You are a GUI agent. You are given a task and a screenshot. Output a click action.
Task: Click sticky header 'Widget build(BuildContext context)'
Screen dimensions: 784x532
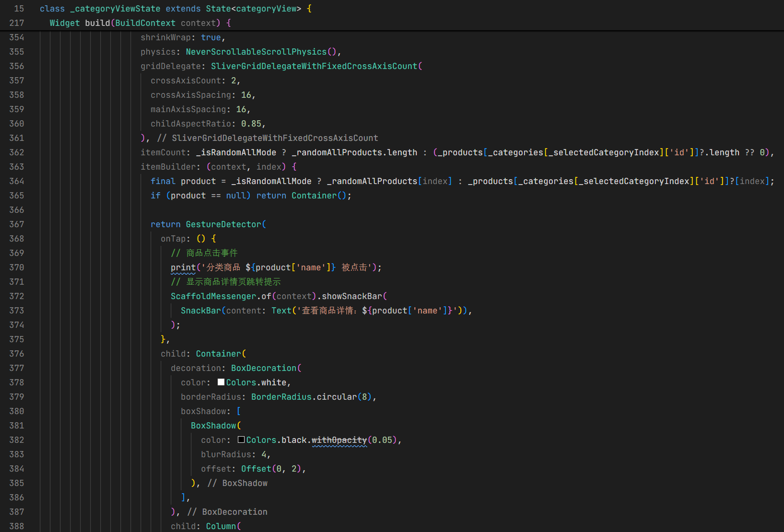coord(140,23)
